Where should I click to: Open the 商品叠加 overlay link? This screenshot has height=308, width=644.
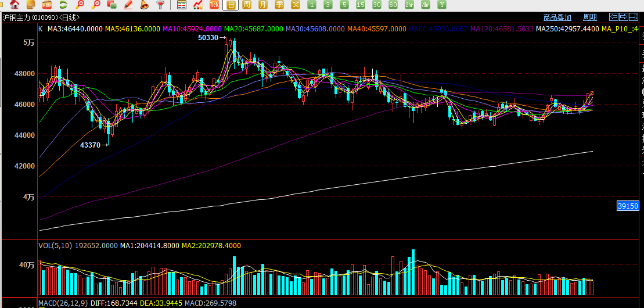(x=557, y=17)
